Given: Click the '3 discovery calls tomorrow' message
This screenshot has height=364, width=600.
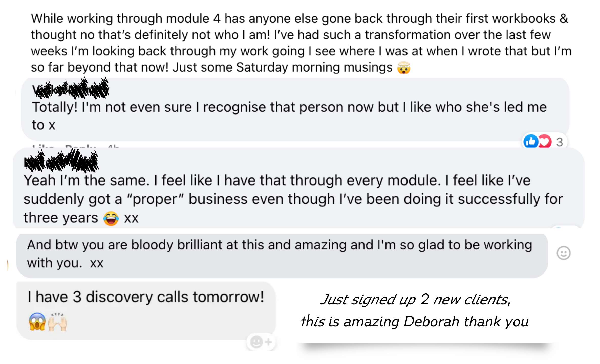Looking at the screenshot, I should 146,297.
